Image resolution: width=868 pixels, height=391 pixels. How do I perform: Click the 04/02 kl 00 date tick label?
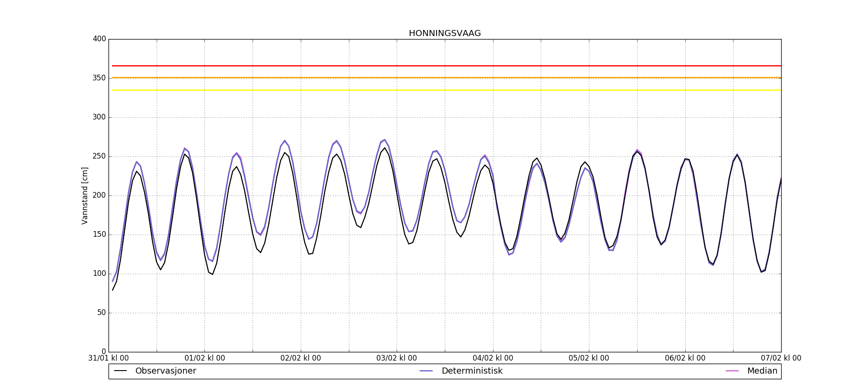tap(493, 358)
